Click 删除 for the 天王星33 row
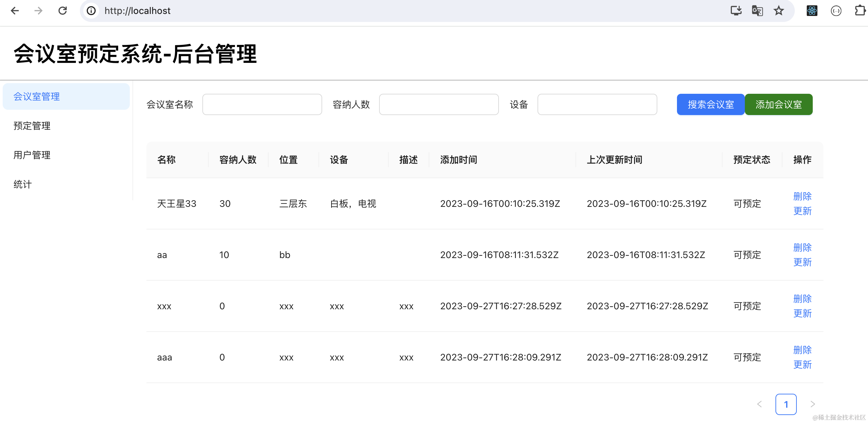 pos(802,196)
